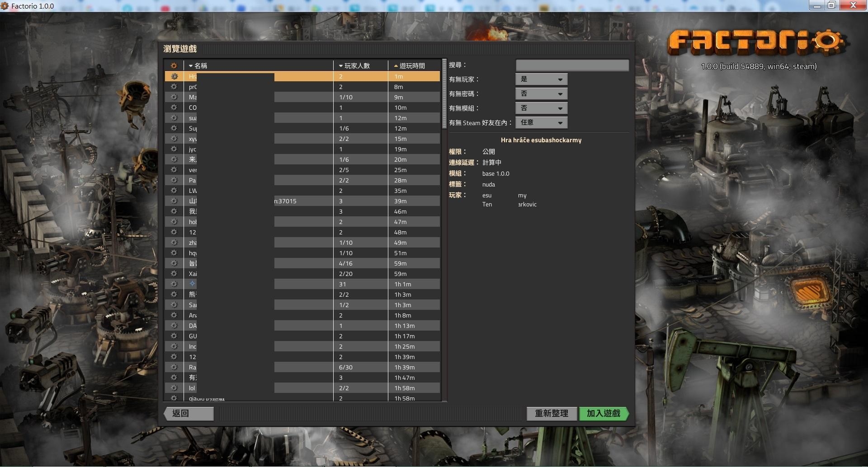868x467 pixels.
Task: Minimize the Factorio window
Action: click(x=817, y=5)
